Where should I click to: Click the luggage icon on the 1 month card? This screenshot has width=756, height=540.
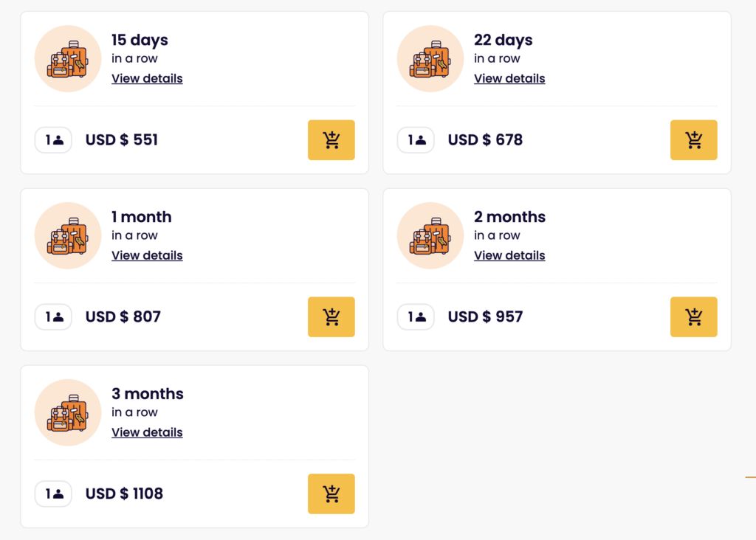coord(67,235)
